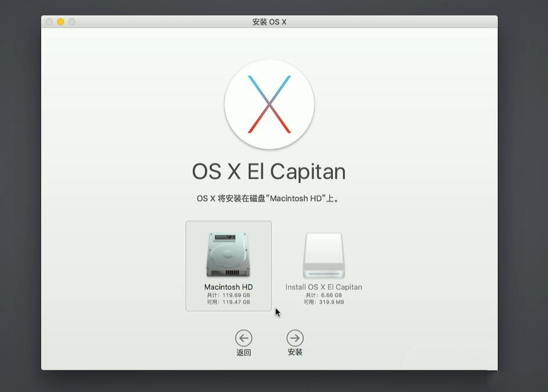Screen dimensions: 548x392
Task: Select the Install OS X El Capitan disk icon
Action: point(324,255)
